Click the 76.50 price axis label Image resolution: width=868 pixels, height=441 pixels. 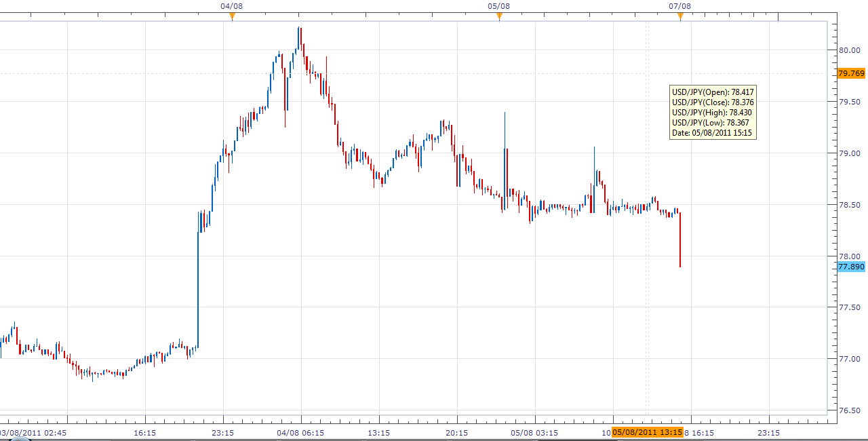(x=850, y=410)
